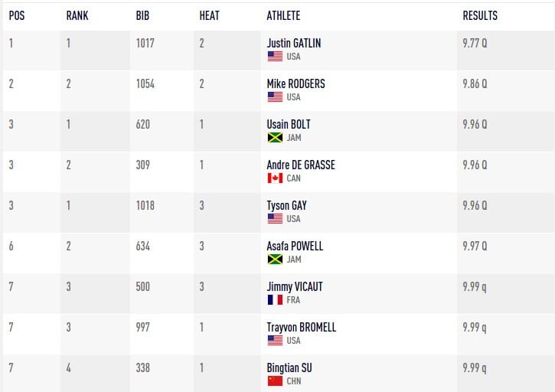
Task: Click the BIB column header
Action: 142,15
